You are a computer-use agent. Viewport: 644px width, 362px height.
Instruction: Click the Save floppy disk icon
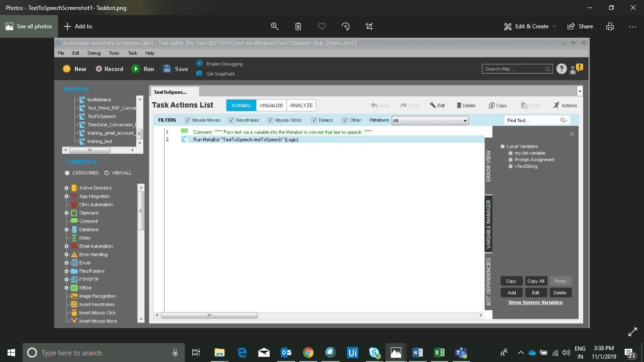[167, 68]
